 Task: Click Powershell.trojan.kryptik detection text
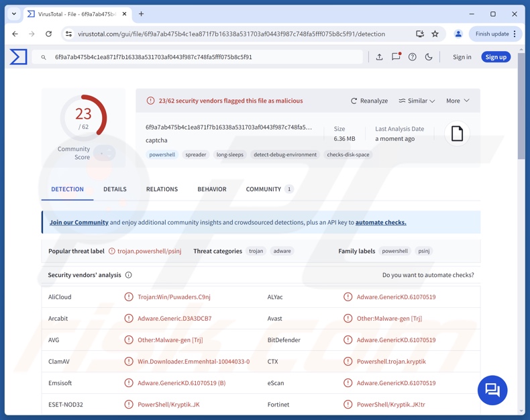(391, 362)
